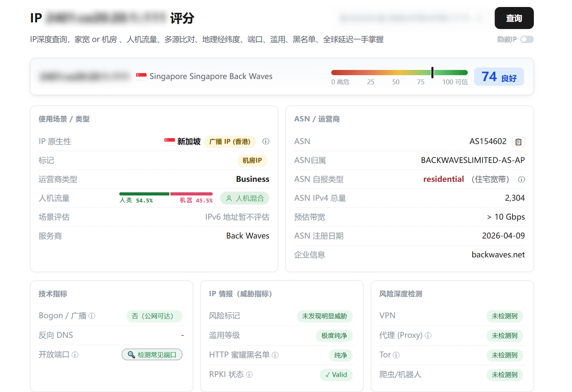Click the backwaves.net company link
The image size is (572, 392).
(x=498, y=255)
